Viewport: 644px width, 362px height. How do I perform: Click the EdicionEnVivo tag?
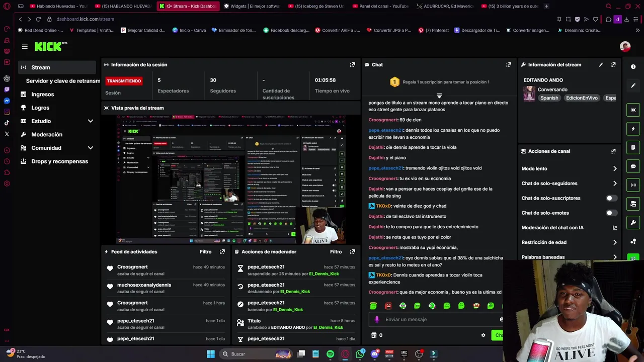582,98
